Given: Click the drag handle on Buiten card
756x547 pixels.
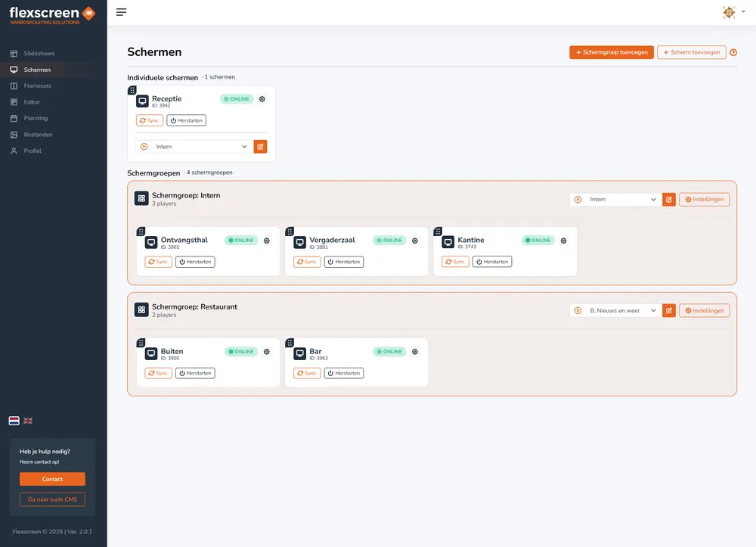Looking at the screenshot, I should (x=141, y=343).
